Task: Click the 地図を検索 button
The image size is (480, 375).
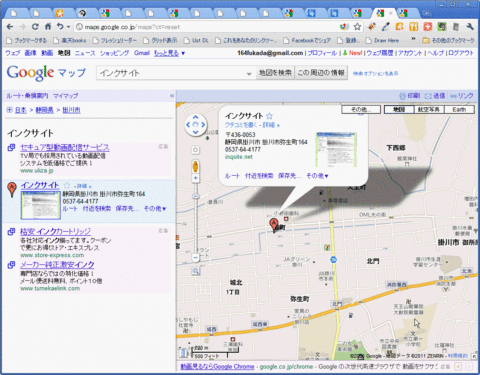Action: click(275, 73)
